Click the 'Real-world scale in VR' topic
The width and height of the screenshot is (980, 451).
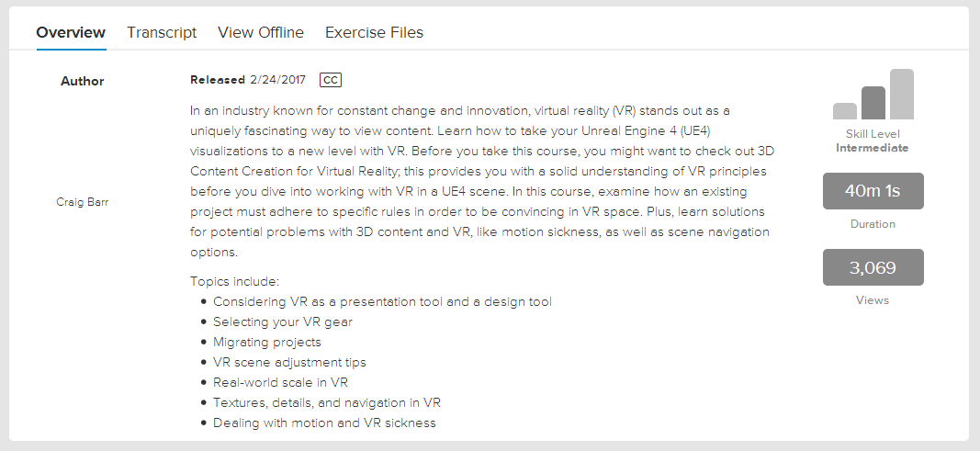(280, 382)
